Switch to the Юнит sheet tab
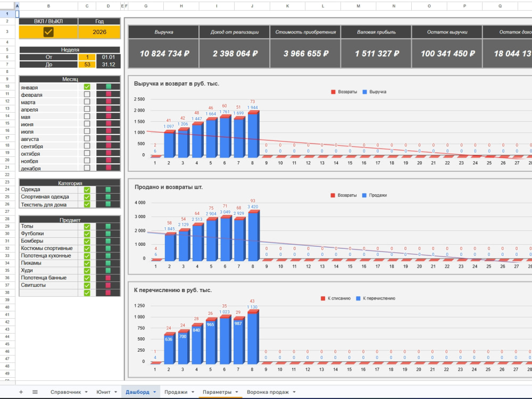 (103, 392)
